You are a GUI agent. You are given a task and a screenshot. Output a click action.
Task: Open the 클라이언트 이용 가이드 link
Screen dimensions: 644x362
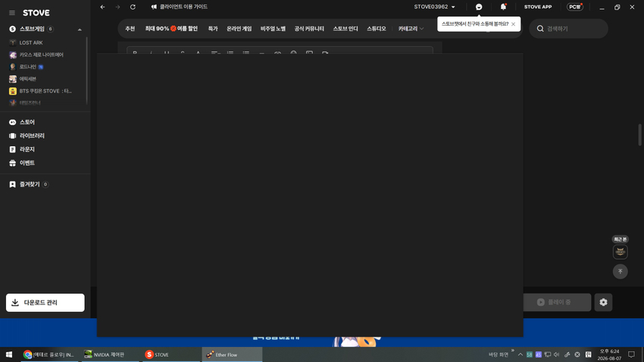point(179,7)
